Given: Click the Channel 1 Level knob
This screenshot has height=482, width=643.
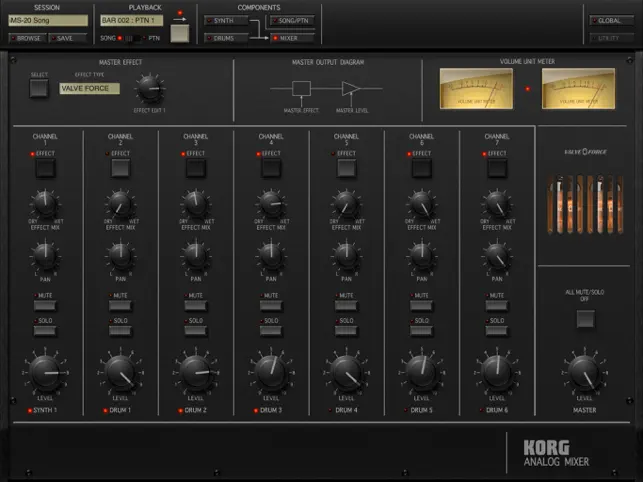Looking at the screenshot, I should pos(44,372).
